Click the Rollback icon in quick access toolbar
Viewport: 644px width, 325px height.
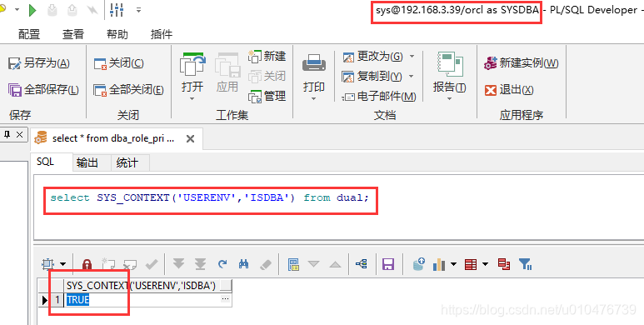72,10
